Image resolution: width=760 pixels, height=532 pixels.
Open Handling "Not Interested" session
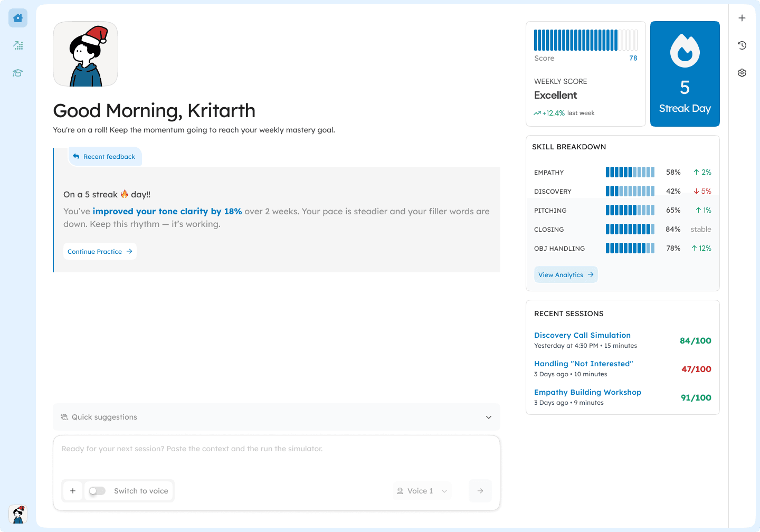[583, 364]
